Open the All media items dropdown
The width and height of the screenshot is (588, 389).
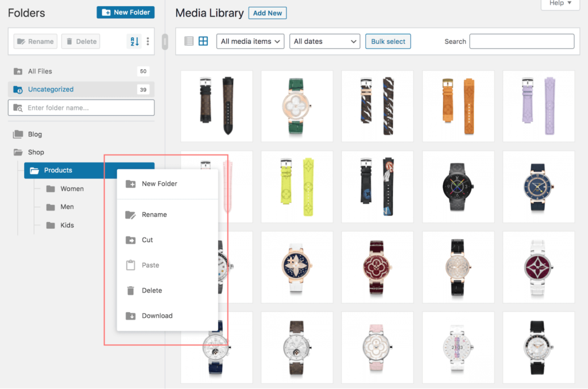click(x=250, y=41)
